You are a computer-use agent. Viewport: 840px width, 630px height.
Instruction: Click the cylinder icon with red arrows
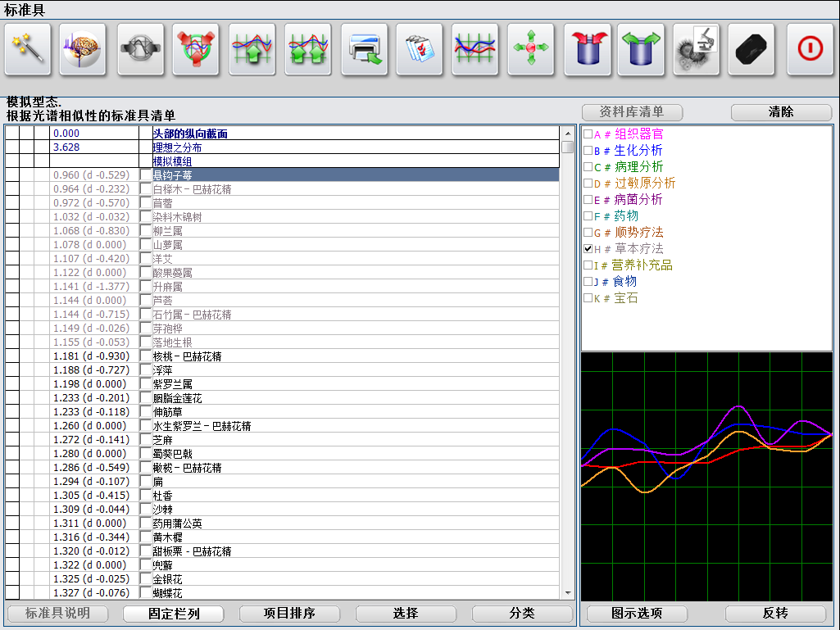587,49
